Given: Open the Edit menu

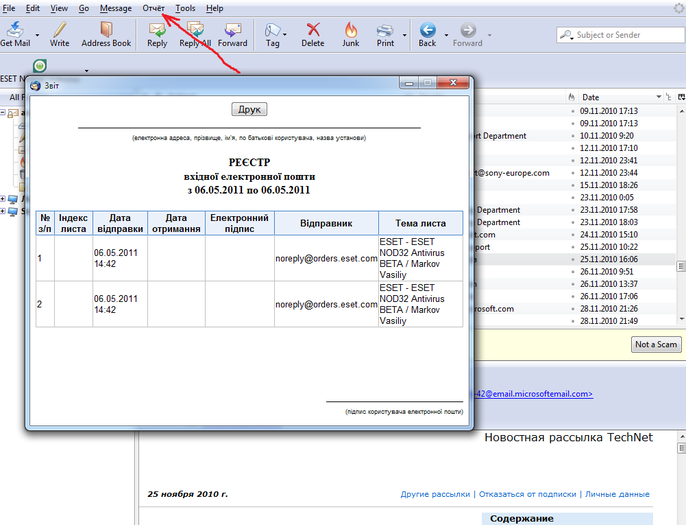Looking at the screenshot, I should (x=32, y=8).
